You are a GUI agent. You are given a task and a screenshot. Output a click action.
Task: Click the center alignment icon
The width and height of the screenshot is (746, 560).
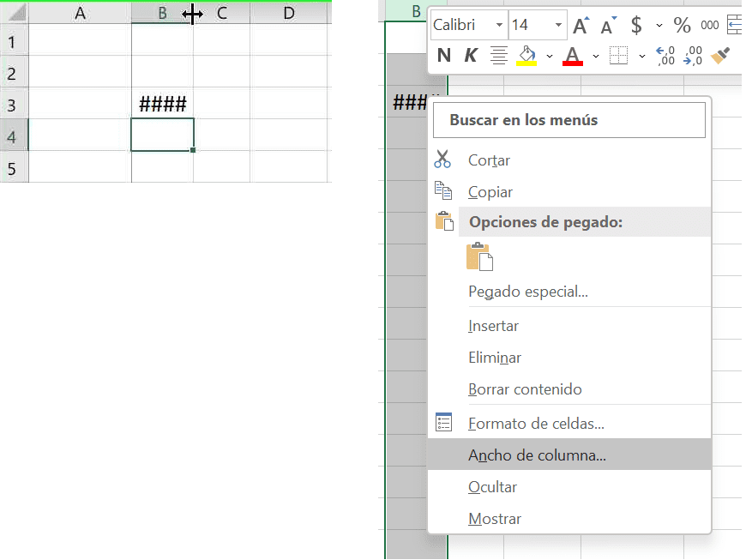(x=498, y=56)
